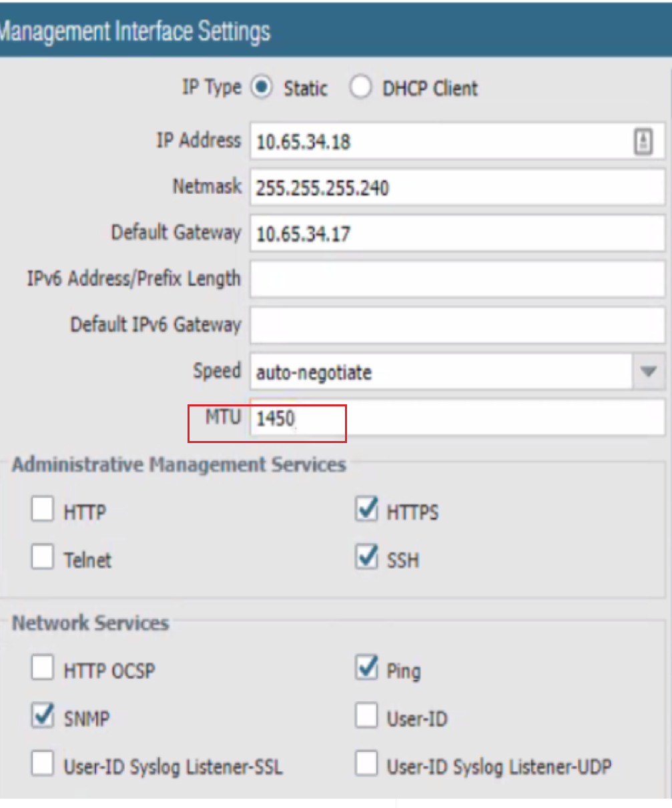Select the DHCP Client radio button

point(360,88)
